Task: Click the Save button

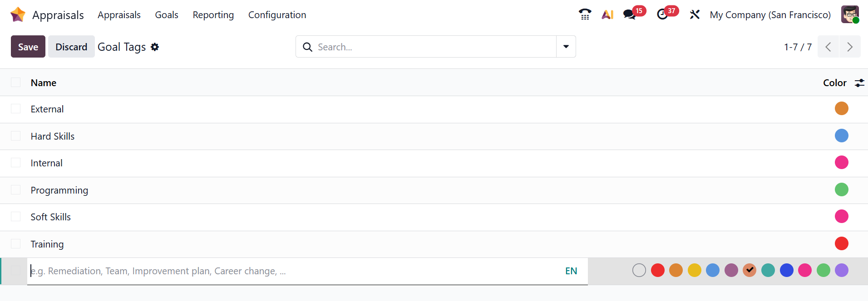Action: coord(28,47)
